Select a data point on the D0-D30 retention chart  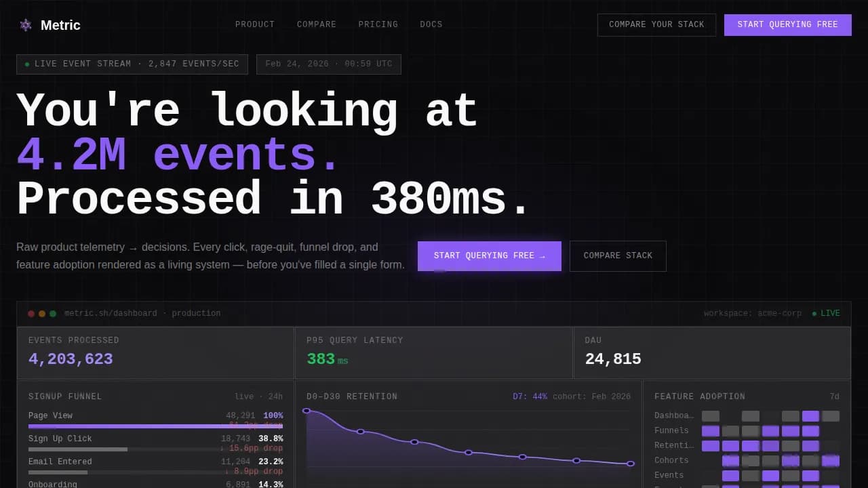click(x=414, y=441)
